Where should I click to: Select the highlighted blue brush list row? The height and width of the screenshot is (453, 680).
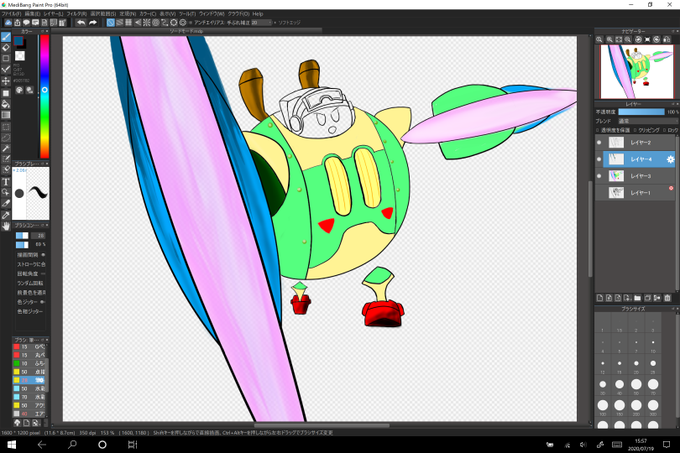point(29,380)
